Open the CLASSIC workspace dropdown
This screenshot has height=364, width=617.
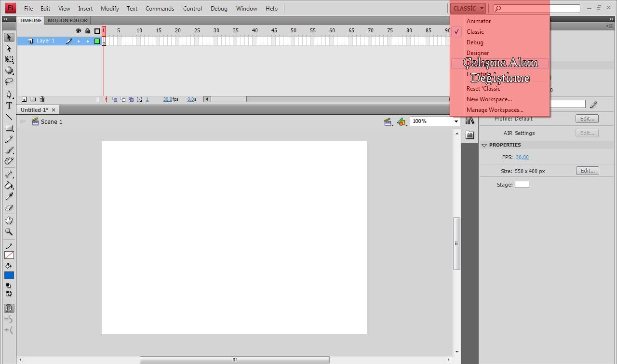coord(468,8)
